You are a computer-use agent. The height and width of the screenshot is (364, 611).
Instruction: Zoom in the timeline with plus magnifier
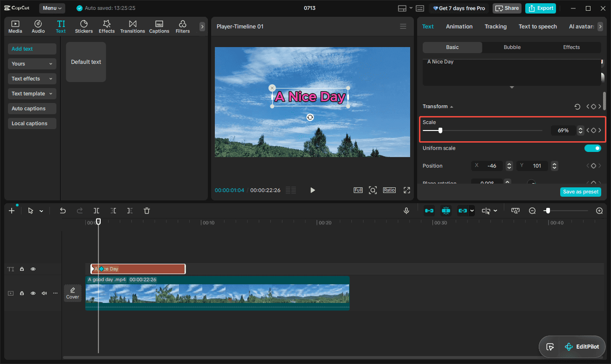pos(599,211)
